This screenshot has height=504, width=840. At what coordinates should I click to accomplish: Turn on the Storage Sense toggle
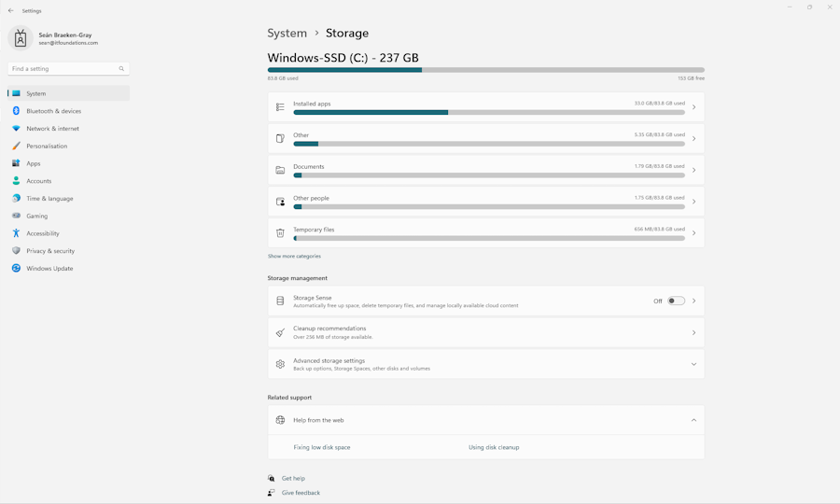676,301
